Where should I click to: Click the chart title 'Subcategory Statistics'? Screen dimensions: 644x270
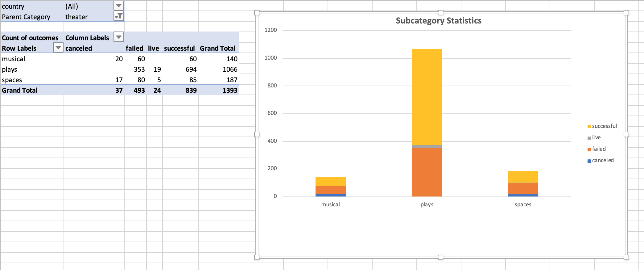pos(439,21)
